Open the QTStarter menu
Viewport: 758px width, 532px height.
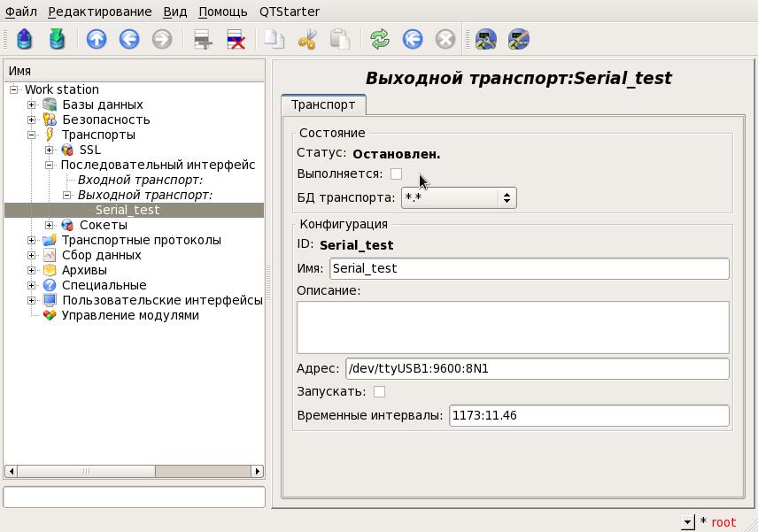click(289, 12)
